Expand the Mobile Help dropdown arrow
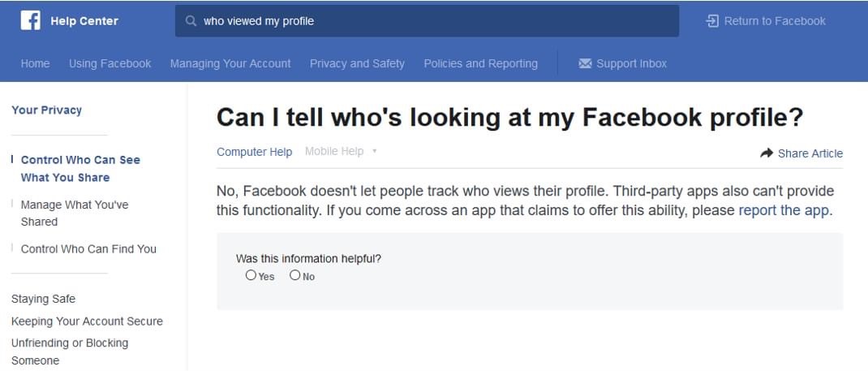This screenshot has height=371, width=868. coord(374,151)
